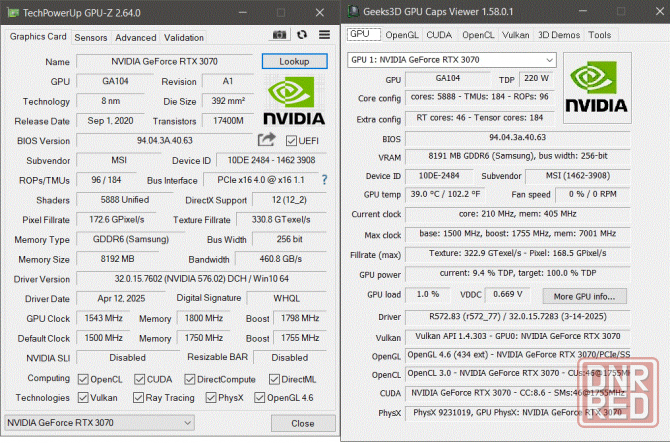The width and height of the screenshot is (670, 443).
Task: Click the Driver R572.83 field
Action: pos(517,317)
